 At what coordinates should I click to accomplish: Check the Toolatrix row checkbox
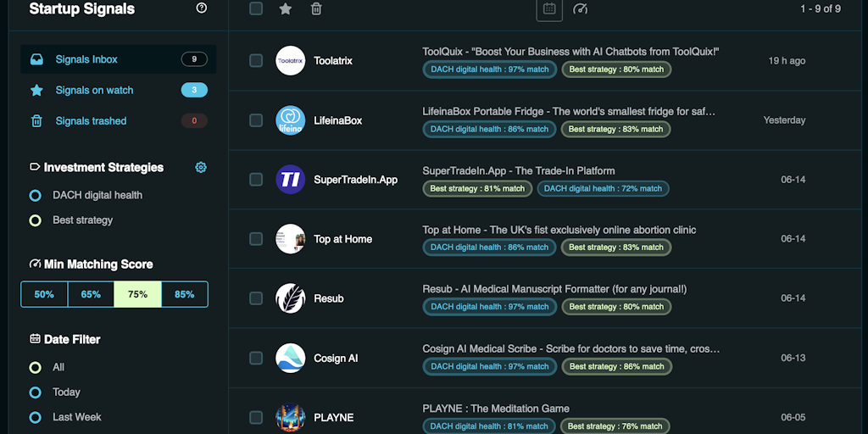(x=256, y=60)
